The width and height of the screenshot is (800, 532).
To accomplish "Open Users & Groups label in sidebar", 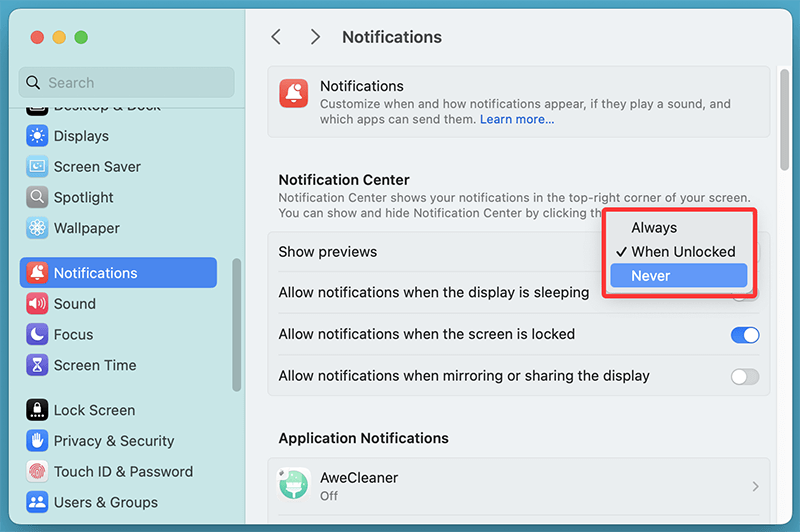I will click(x=106, y=502).
